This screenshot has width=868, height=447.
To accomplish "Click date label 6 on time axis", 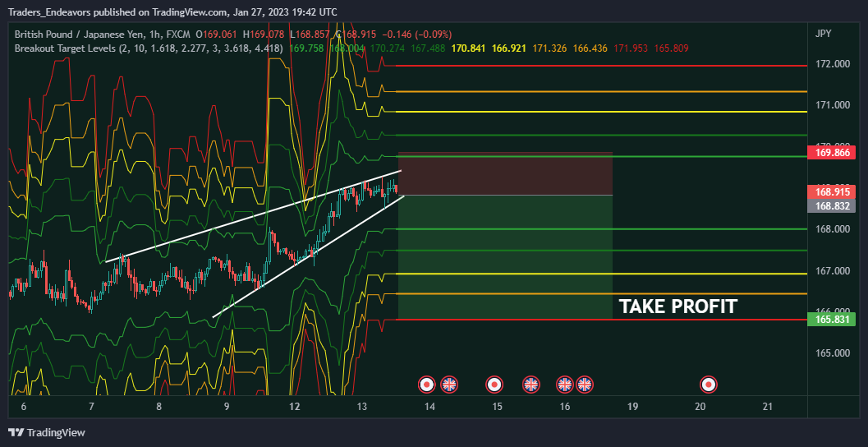I will (x=23, y=407).
